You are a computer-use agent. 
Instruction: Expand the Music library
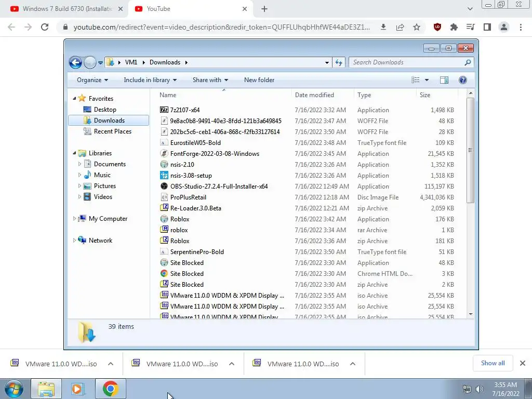point(79,175)
